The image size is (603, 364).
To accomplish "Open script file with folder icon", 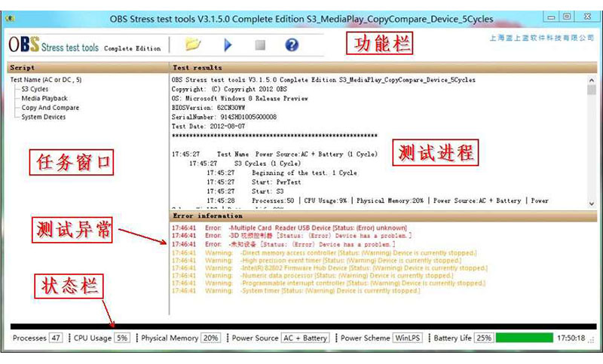I will [193, 44].
